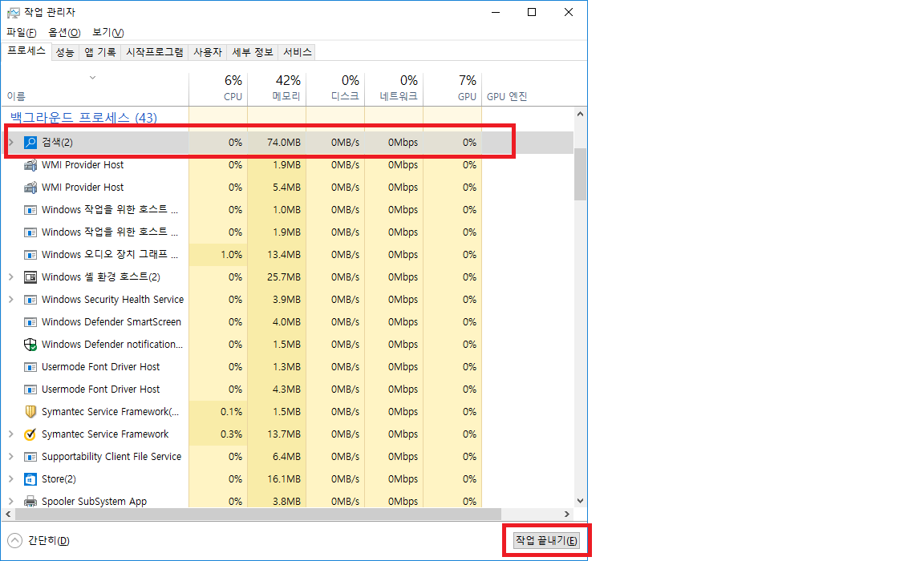Click the 25.7MB memory value
The width and height of the screenshot is (924, 561).
283,277
